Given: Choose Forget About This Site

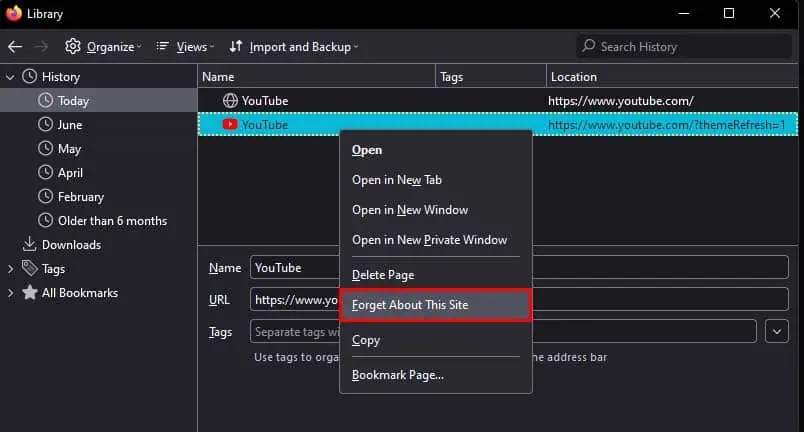Looking at the screenshot, I should (x=436, y=305).
